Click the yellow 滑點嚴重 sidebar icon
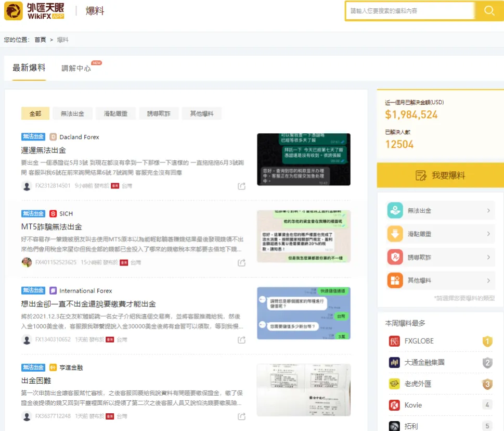The height and width of the screenshot is (431, 504). 395,234
